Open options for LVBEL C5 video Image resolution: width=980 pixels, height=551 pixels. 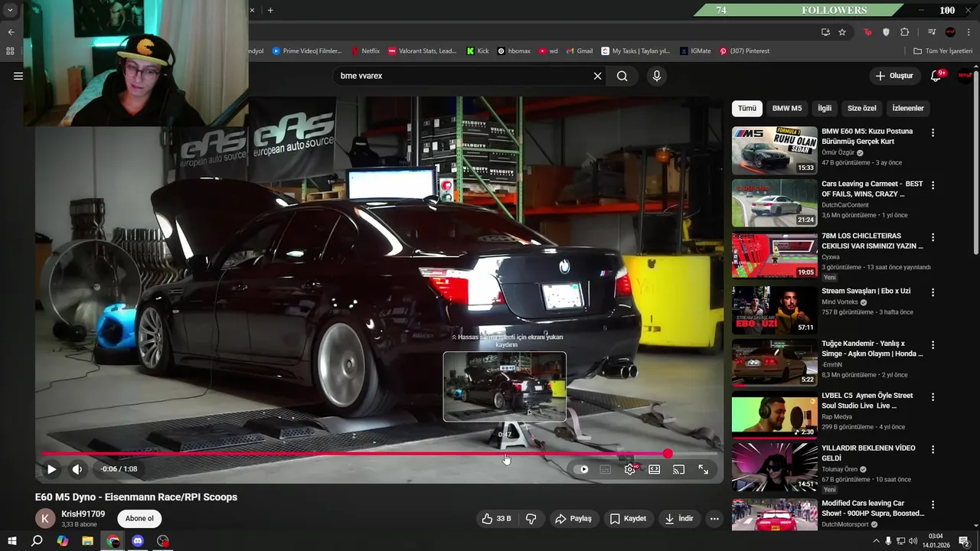coord(933,397)
